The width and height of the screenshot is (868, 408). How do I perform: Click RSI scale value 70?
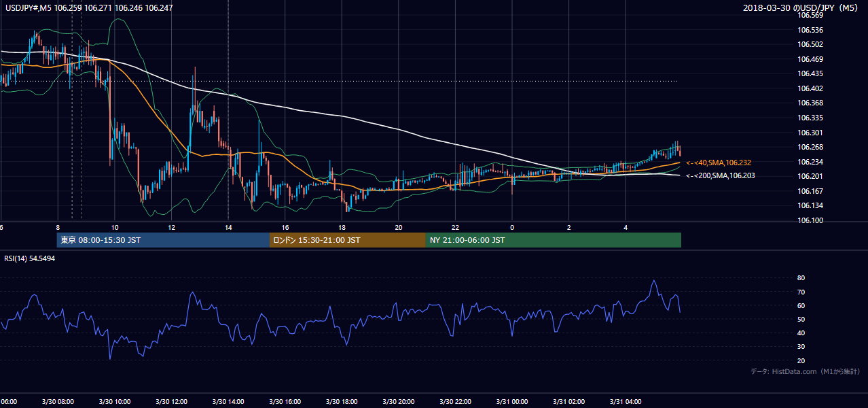(x=801, y=292)
